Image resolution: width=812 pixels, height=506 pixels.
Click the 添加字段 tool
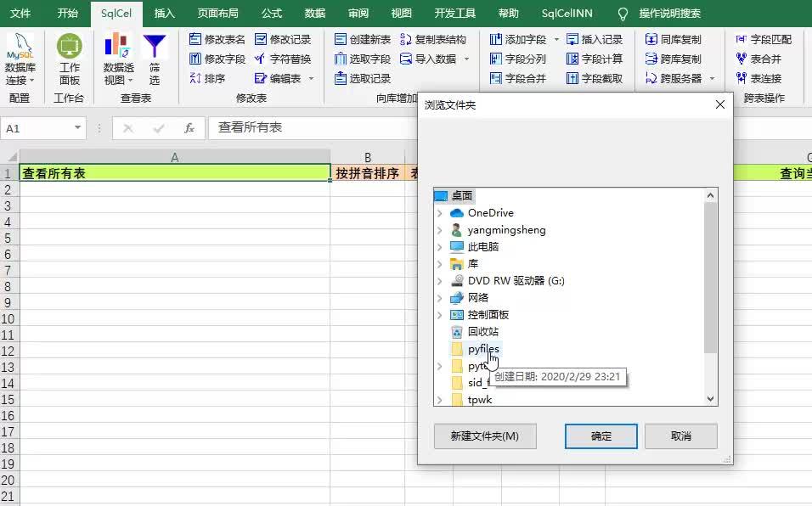(518, 39)
